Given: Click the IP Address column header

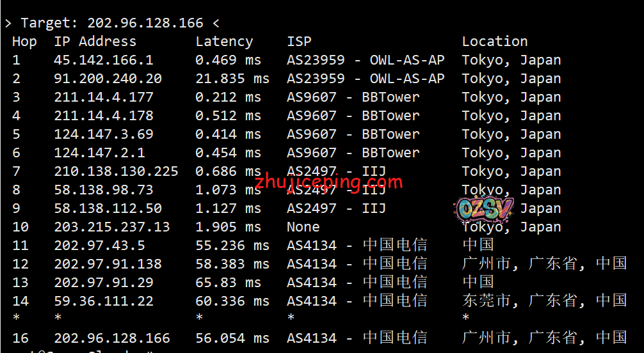Looking at the screenshot, I should coord(95,42).
